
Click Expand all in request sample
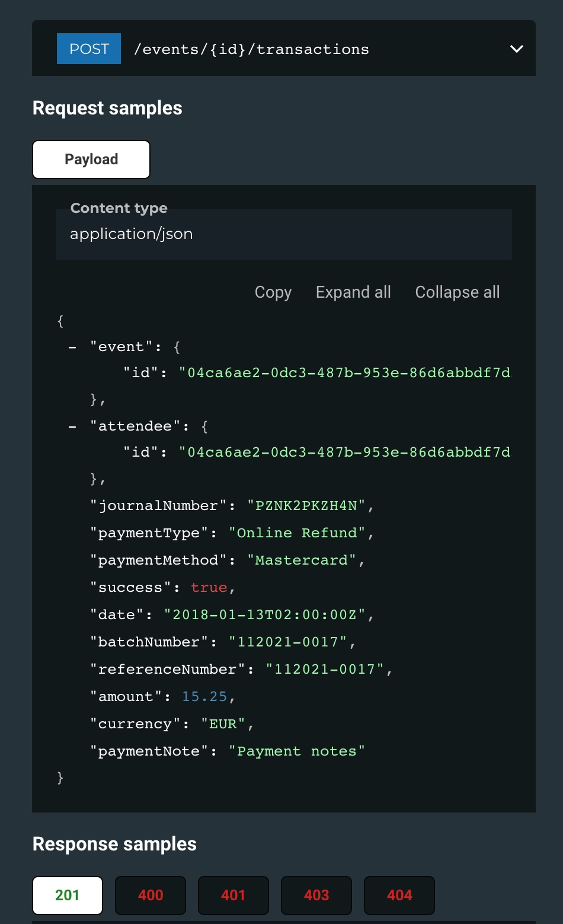353,292
